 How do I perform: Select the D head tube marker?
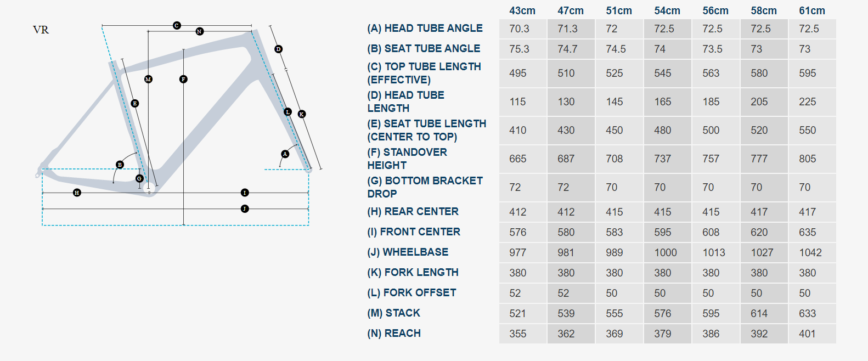(x=278, y=49)
